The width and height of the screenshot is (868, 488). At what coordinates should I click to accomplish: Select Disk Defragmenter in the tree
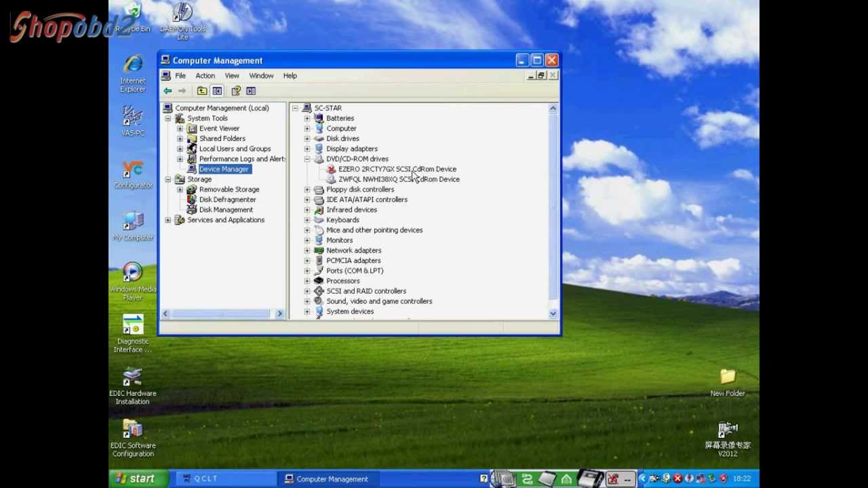click(x=227, y=199)
